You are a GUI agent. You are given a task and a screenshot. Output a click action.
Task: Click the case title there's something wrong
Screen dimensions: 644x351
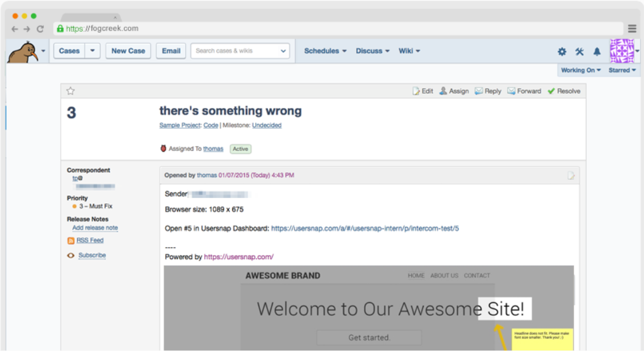pos(231,111)
